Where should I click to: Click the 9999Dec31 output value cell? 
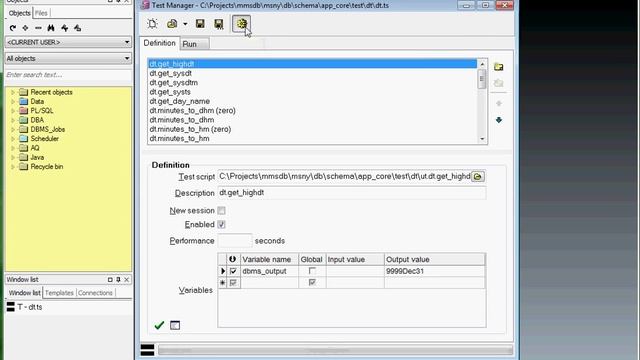(434, 271)
